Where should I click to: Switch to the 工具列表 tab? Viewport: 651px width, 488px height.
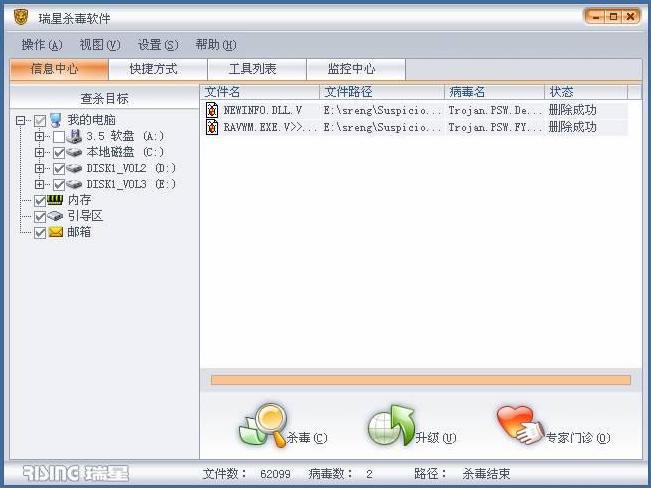tap(257, 69)
